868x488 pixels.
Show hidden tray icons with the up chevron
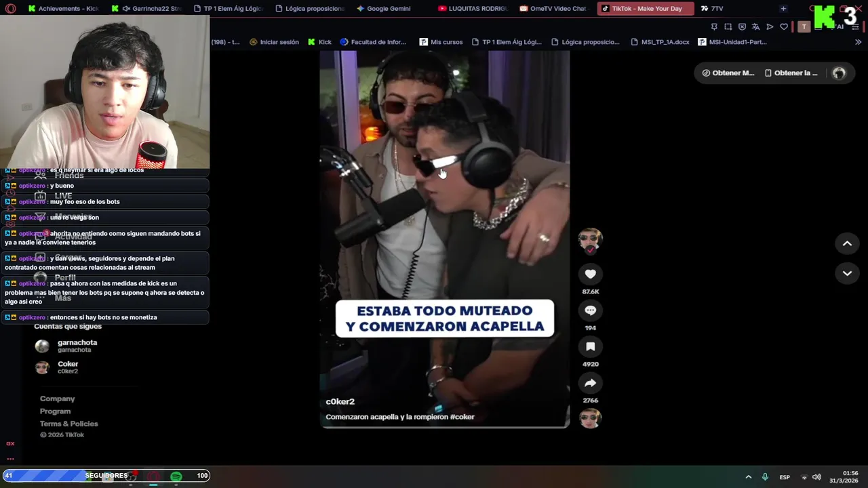click(749, 477)
